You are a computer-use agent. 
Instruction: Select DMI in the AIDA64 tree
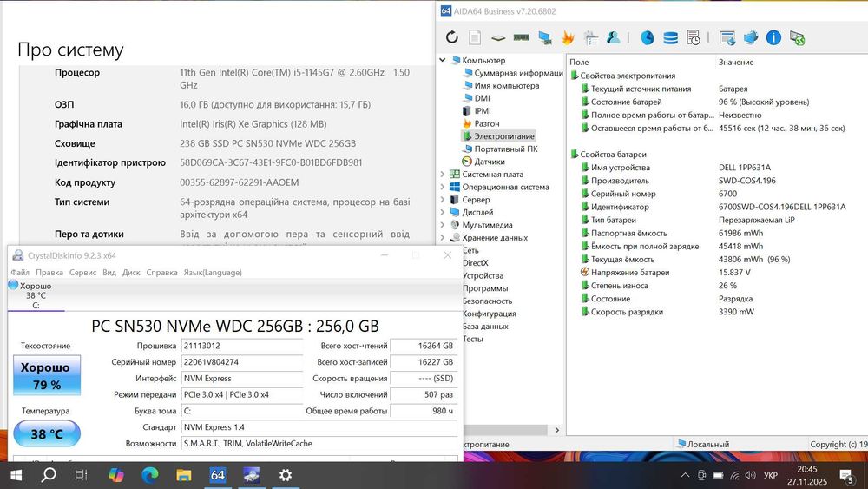(x=477, y=98)
